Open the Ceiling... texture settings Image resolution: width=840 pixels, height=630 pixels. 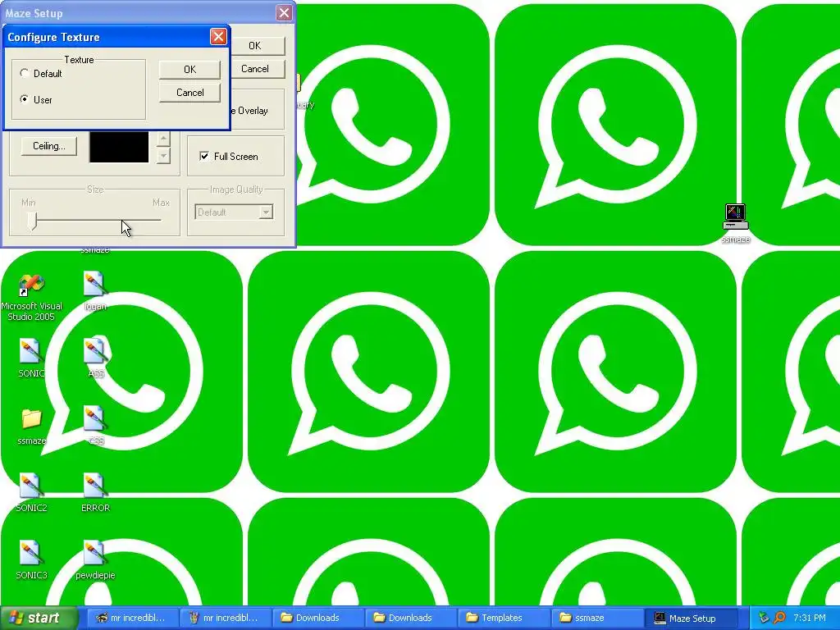coord(48,146)
